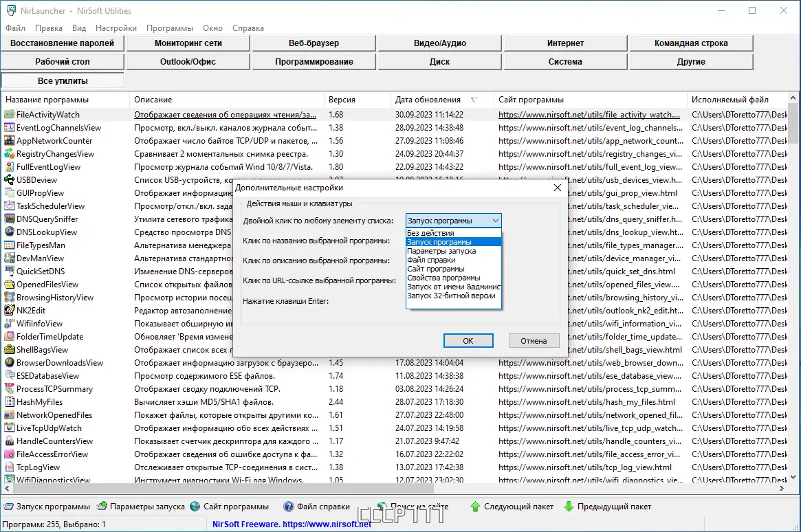Click the DNSQuerySniffer program icon

(x=9, y=219)
